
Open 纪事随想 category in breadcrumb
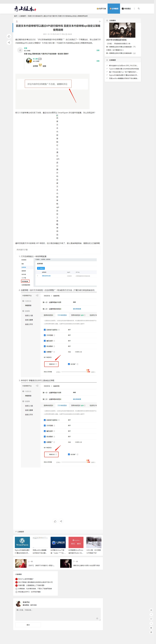22,16
